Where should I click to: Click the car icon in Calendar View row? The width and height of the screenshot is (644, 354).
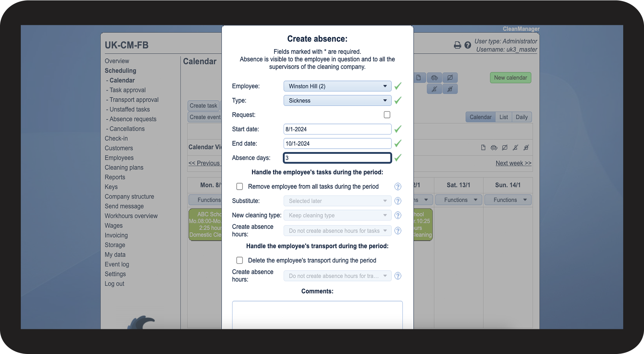pos(494,148)
